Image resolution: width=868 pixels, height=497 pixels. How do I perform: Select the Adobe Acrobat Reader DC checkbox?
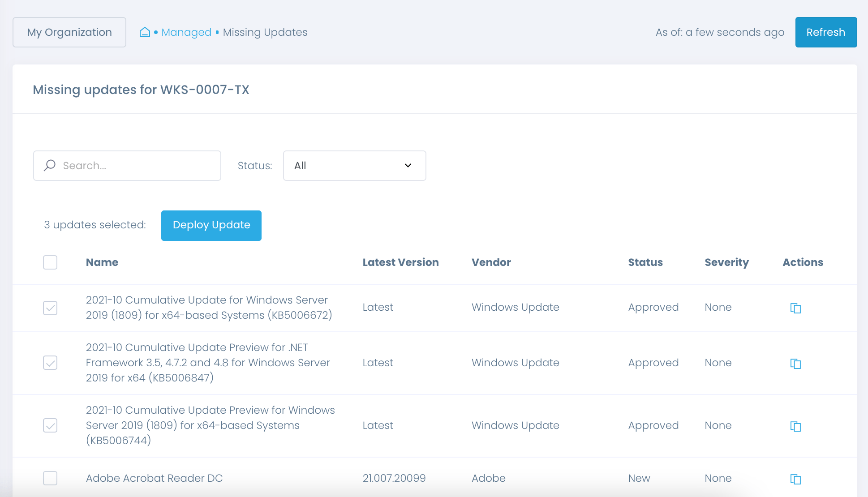[x=50, y=478]
